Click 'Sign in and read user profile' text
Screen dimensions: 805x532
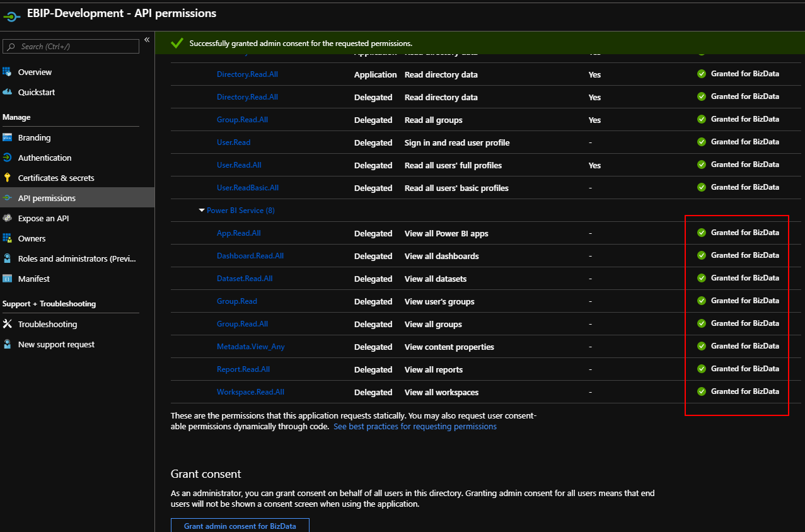pos(457,142)
